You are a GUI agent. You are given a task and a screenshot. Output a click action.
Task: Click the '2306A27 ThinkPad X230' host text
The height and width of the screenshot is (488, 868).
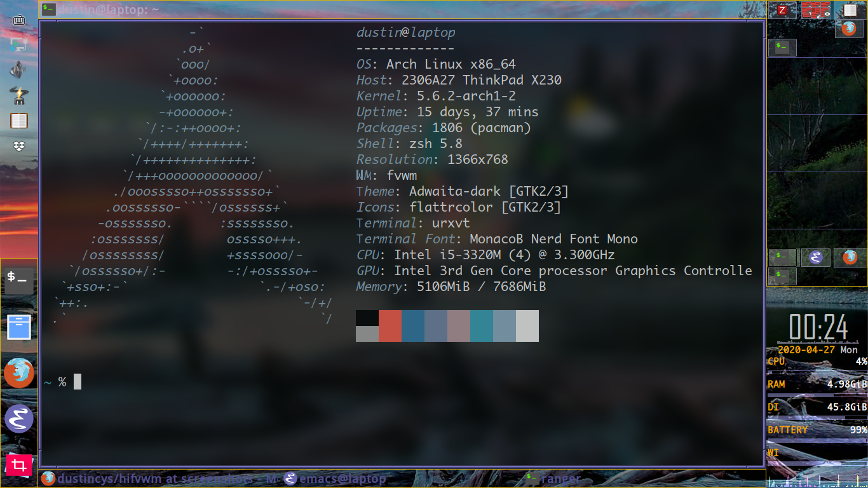(482, 80)
